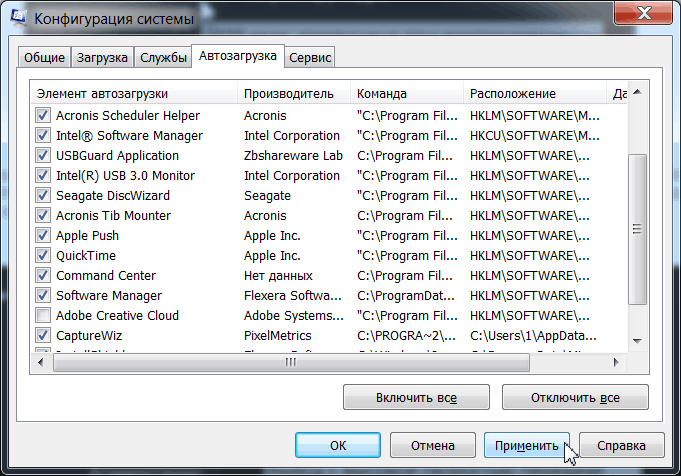Uncheck Acronis Scheduler Helper startup item
The width and height of the screenshot is (681, 476).
click(43, 115)
